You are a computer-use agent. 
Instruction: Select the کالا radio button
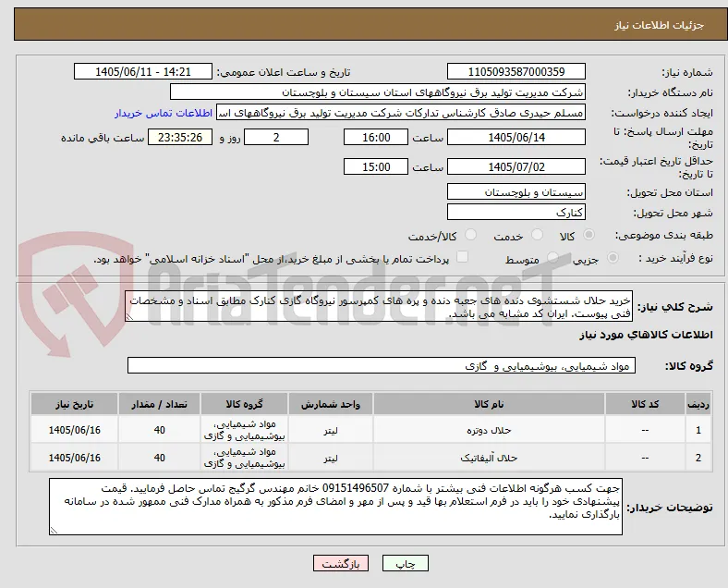click(x=588, y=235)
